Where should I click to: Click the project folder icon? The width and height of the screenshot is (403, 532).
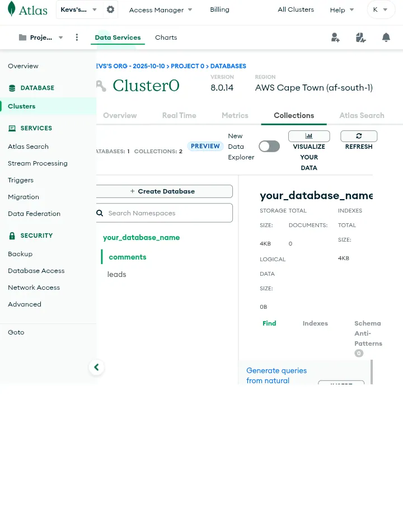(x=22, y=37)
